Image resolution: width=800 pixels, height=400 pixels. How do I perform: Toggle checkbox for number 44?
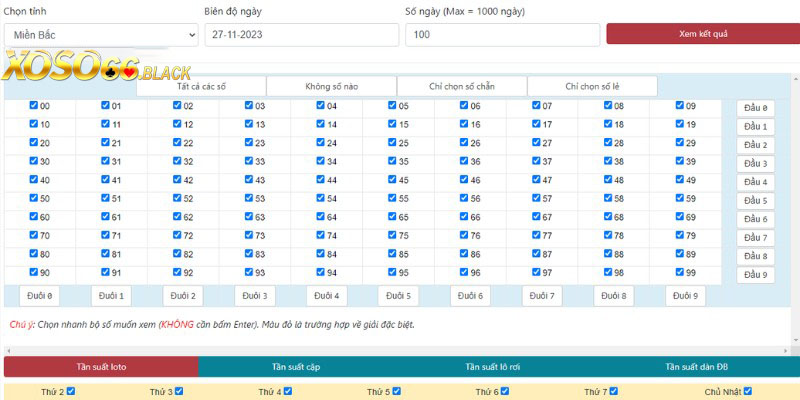click(320, 179)
